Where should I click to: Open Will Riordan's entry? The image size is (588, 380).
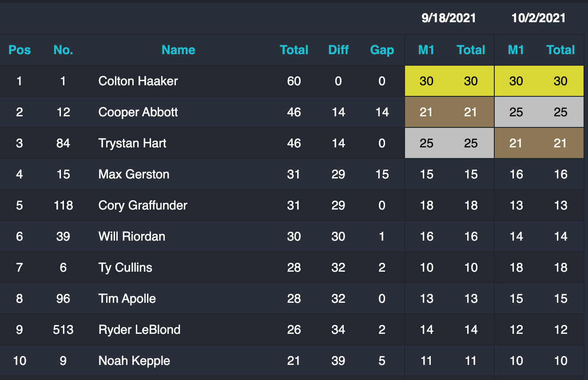tap(131, 236)
